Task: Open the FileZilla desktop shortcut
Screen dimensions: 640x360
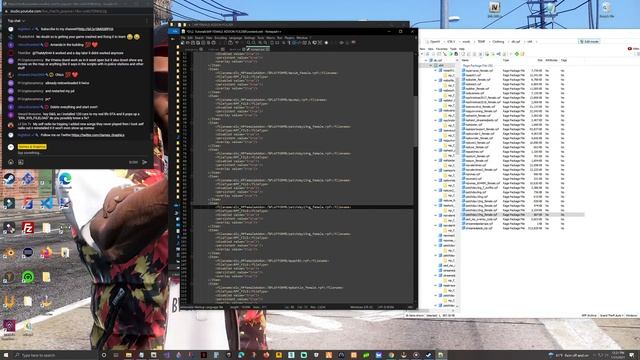Action: [x=28, y=227]
